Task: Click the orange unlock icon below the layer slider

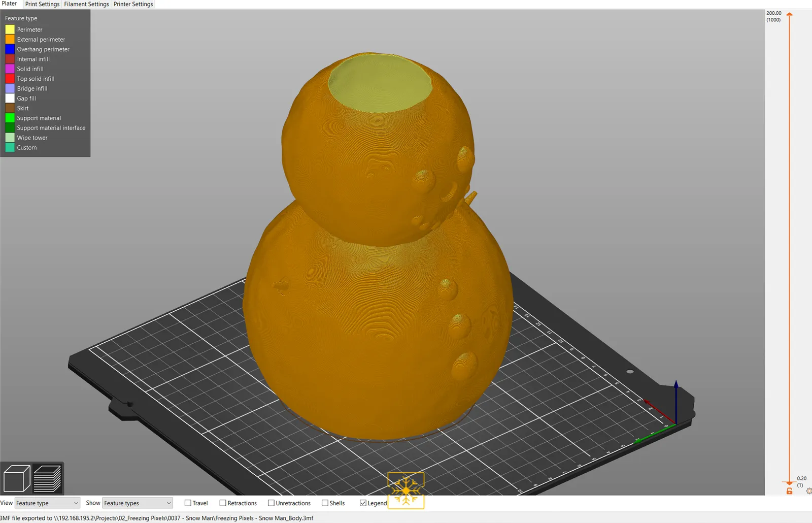Action: [789, 491]
